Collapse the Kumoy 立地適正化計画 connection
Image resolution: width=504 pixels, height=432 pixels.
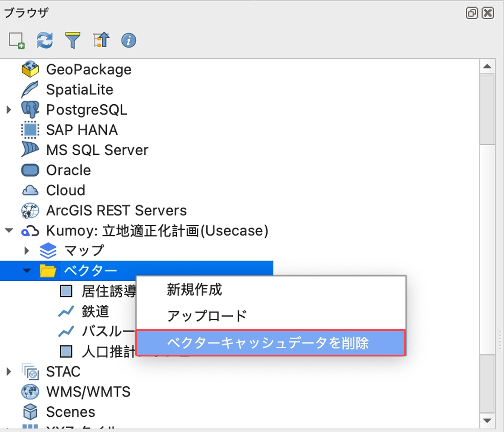(8, 231)
